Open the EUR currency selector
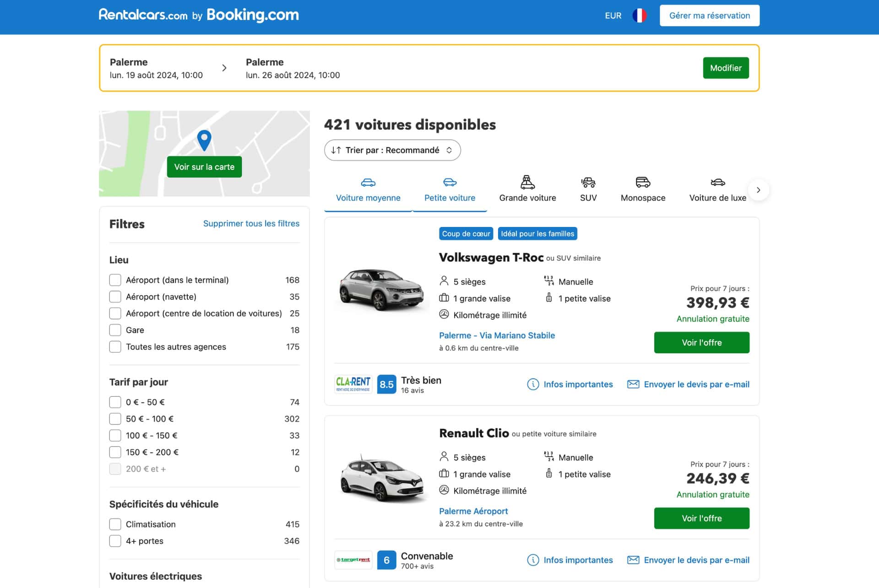 (x=613, y=16)
